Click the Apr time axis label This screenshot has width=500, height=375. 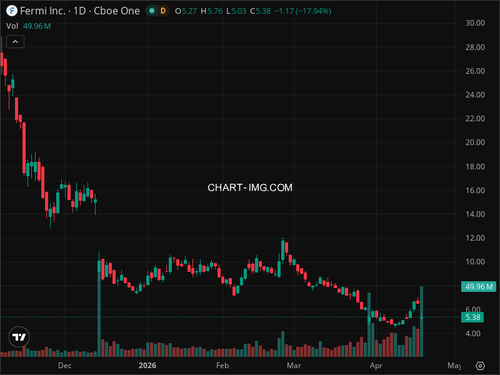click(x=376, y=366)
